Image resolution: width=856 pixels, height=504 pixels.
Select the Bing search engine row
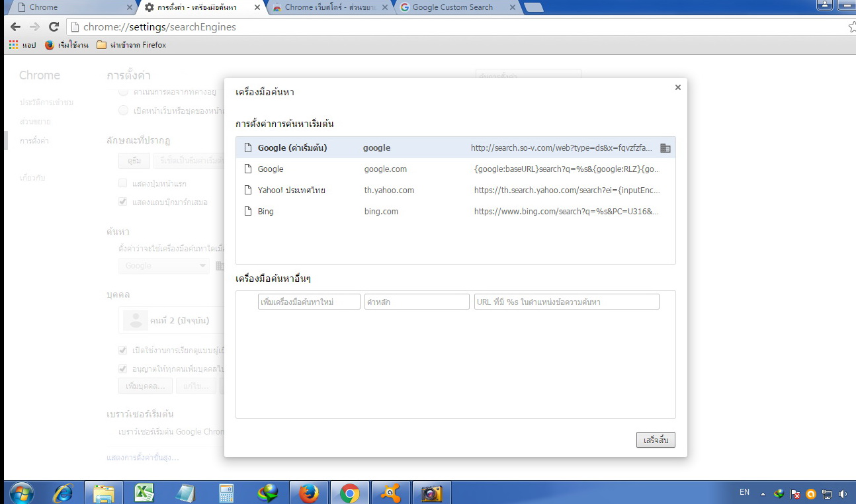pos(456,211)
